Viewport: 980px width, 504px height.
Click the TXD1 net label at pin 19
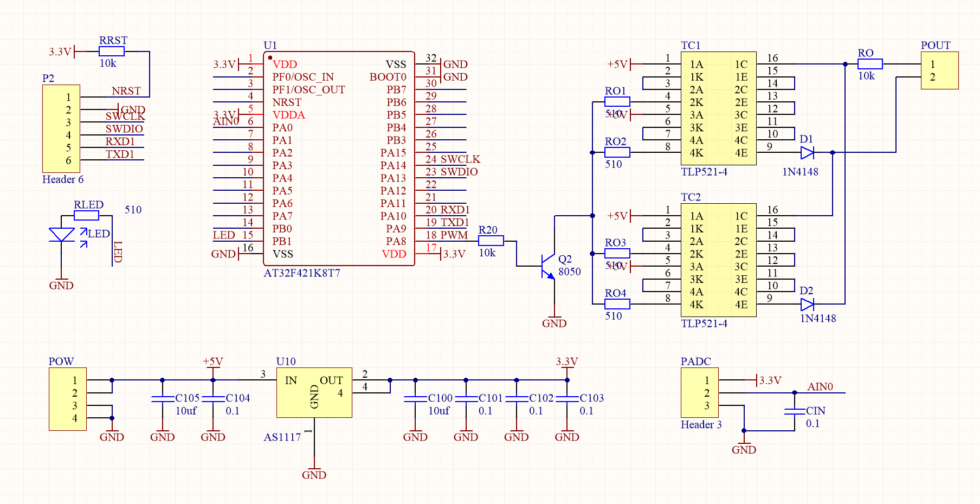(x=455, y=222)
